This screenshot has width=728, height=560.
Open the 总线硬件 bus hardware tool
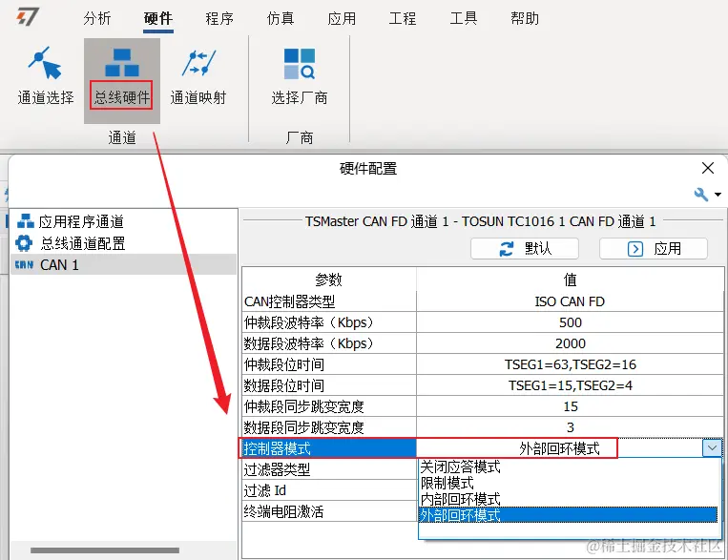click(x=122, y=81)
